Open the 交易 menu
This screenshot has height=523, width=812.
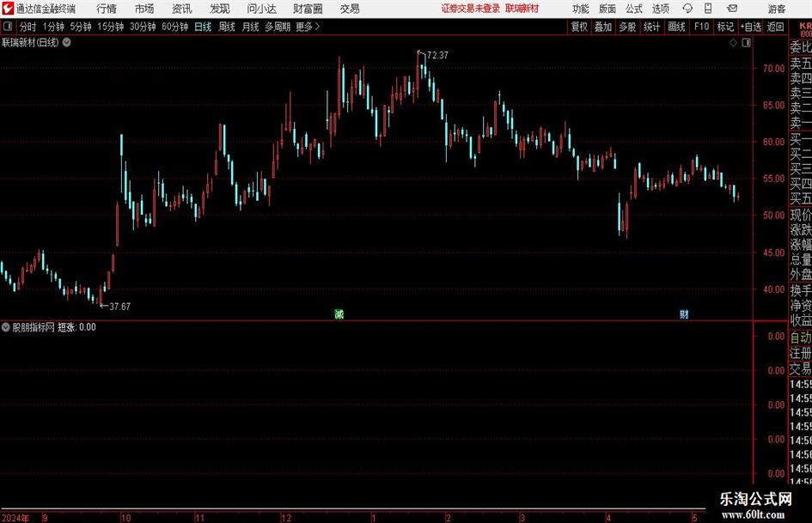click(350, 9)
